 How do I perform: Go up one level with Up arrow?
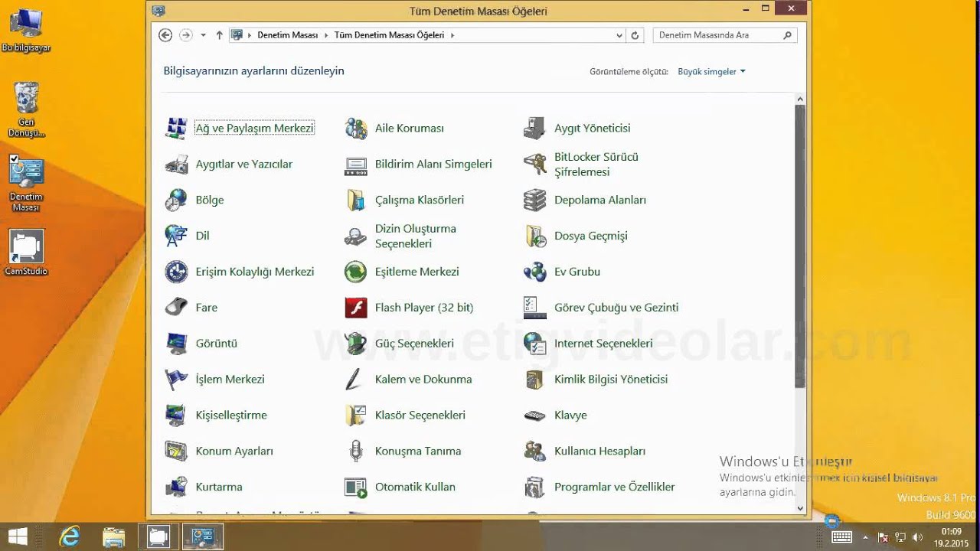click(220, 35)
